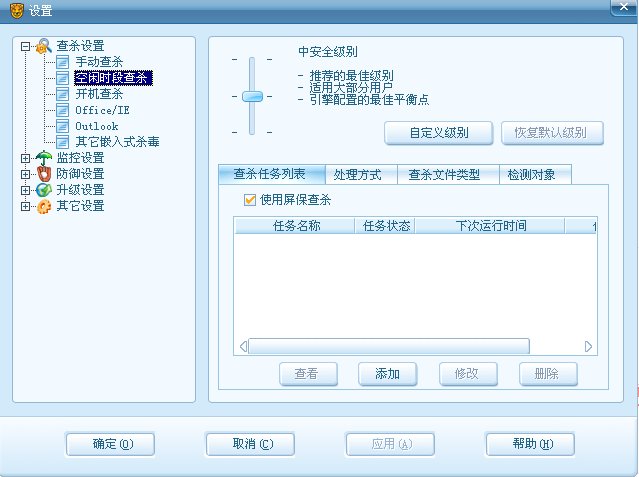
Task: Select the 查杀设置 tree label
Action: click(80, 46)
